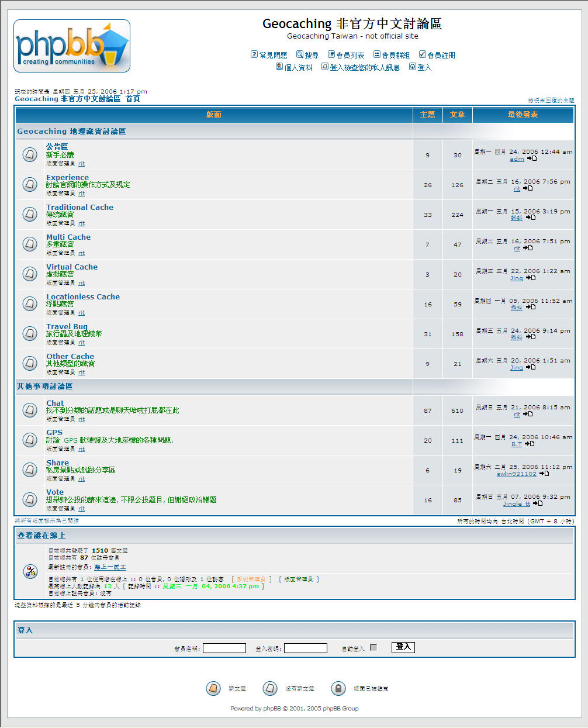This screenshot has width=588, height=728.
Task: Click the who-is-online icon
Action: pos(30,571)
